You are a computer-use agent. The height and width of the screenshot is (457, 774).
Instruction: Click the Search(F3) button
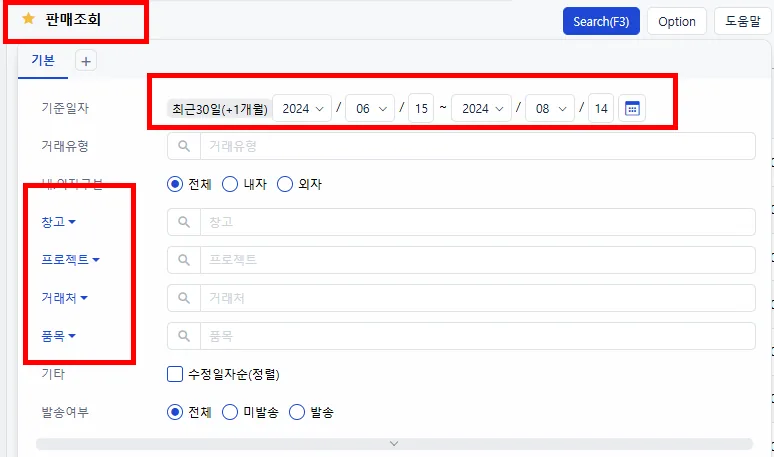(601, 21)
